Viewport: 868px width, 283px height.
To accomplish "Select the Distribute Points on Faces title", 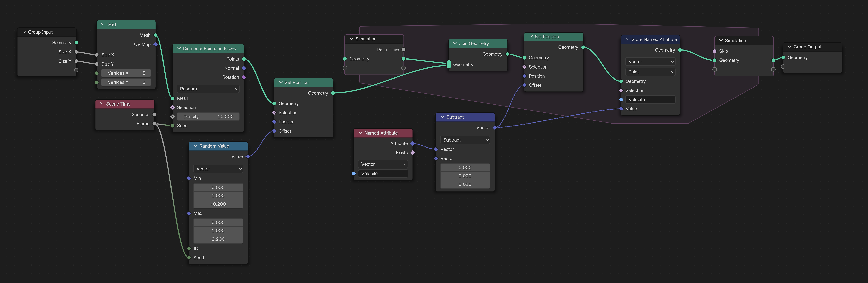I will [x=209, y=48].
